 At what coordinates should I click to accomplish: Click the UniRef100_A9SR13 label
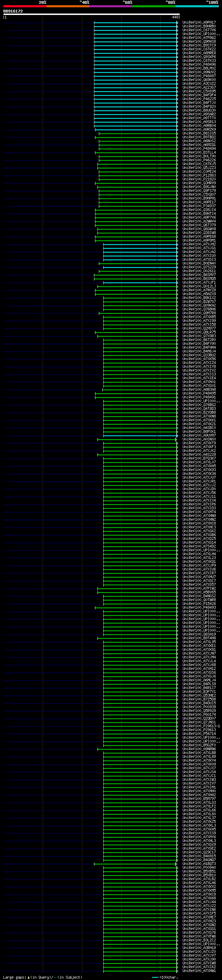199,122
